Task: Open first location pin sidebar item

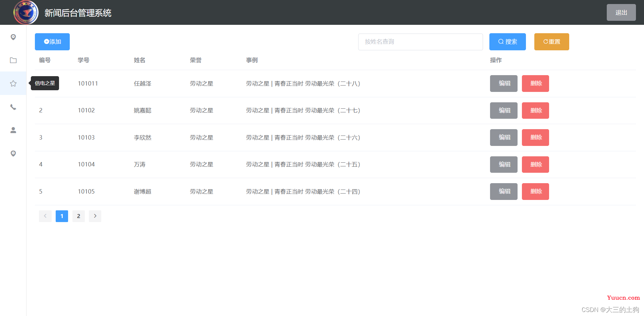Action: coord(13,37)
